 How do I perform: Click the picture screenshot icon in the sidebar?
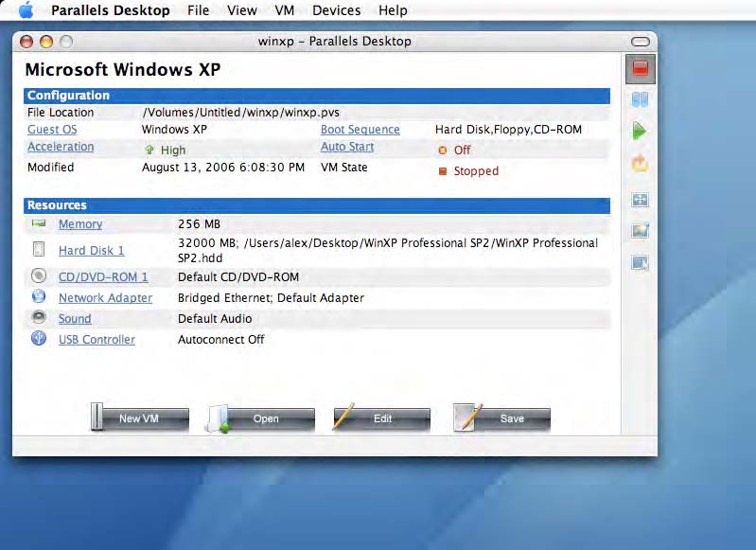click(x=640, y=231)
